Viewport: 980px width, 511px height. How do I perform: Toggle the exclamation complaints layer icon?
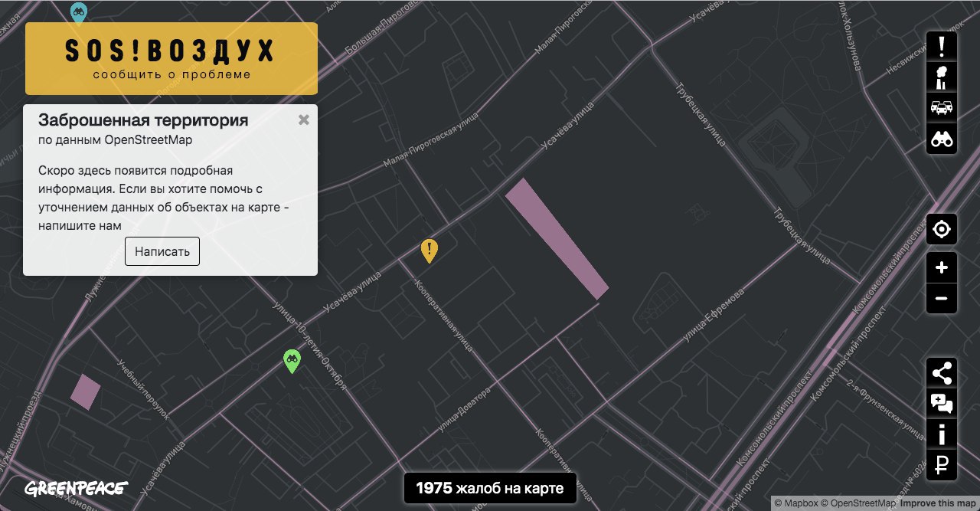click(x=942, y=46)
